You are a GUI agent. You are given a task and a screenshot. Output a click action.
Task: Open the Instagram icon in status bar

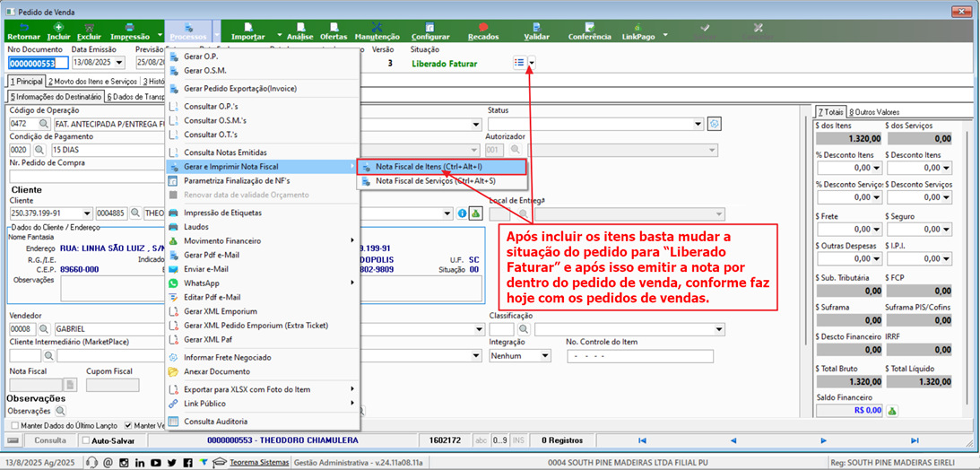pyautogui.click(x=124, y=463)
